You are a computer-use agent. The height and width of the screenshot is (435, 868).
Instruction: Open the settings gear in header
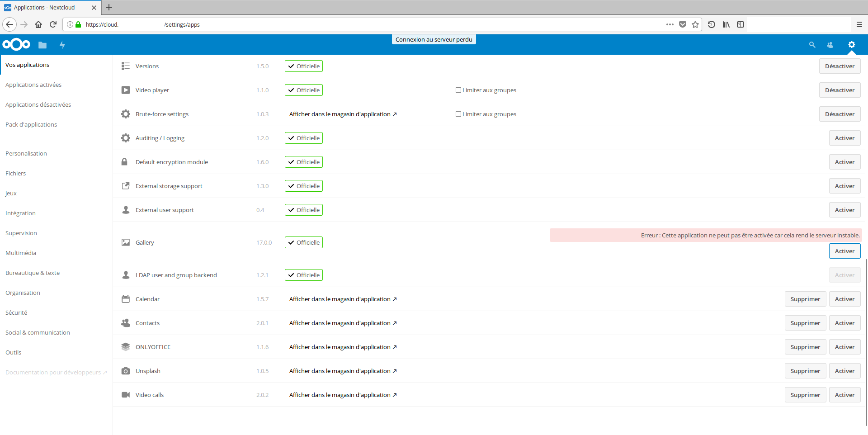851,45
